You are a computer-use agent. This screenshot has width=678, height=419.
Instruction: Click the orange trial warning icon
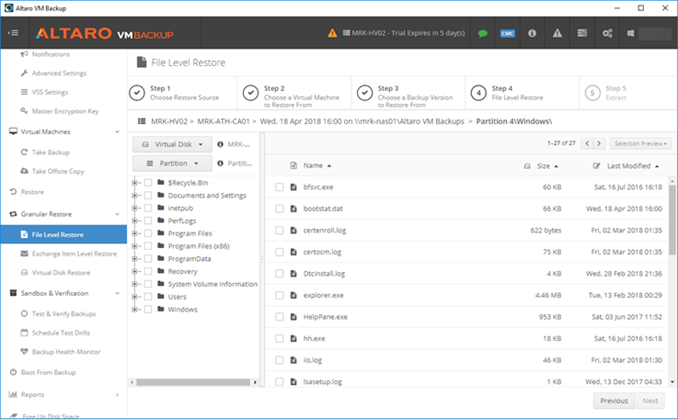332,33
